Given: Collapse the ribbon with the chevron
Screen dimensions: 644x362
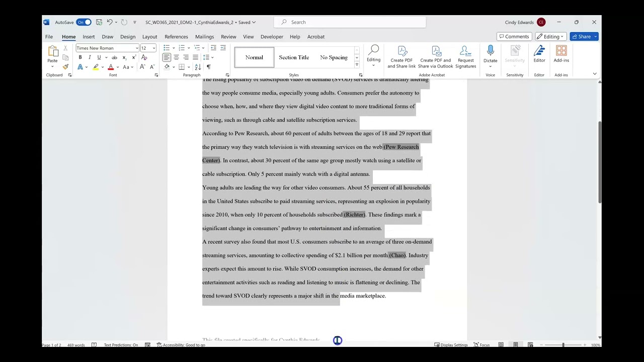Looking at the screenshot, I should (x=594, y=74).
